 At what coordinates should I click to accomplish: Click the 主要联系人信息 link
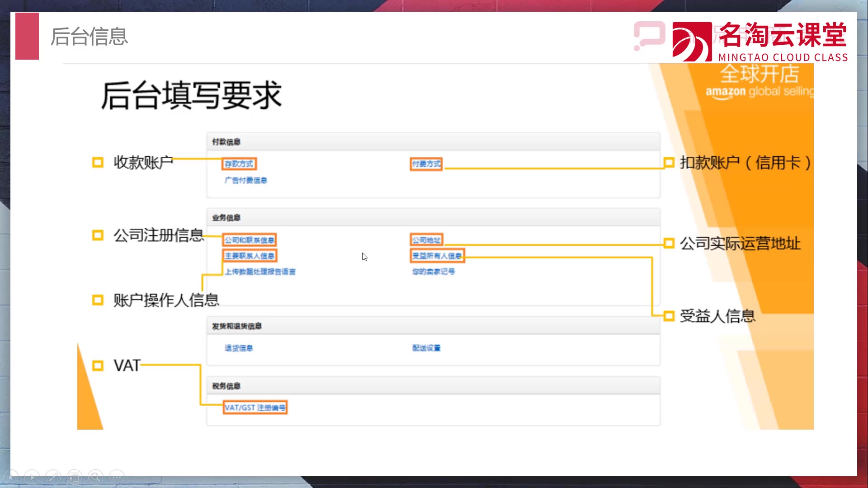(x=250, y=256)
